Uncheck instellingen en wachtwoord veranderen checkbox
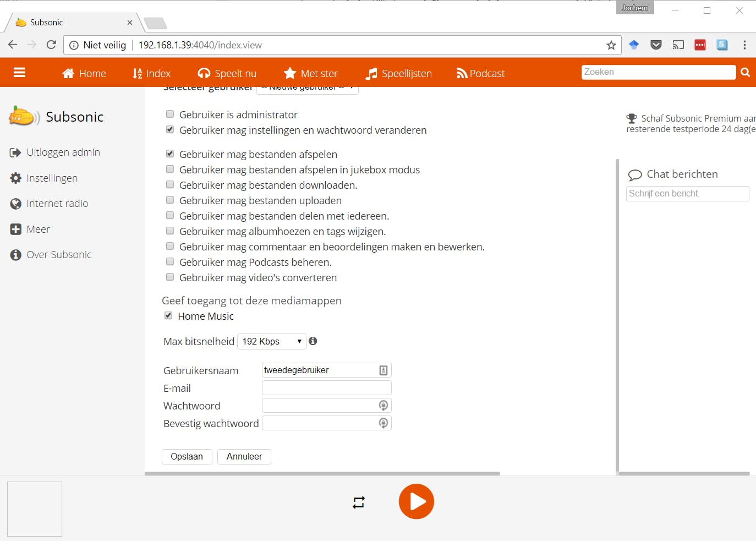Image resolution: width=756 pixels, height=541 pixels. pyautogui.click(x=170, y=129)
